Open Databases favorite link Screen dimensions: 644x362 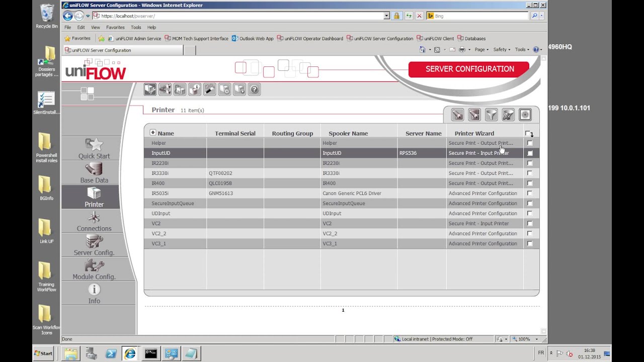pos(471,38)
